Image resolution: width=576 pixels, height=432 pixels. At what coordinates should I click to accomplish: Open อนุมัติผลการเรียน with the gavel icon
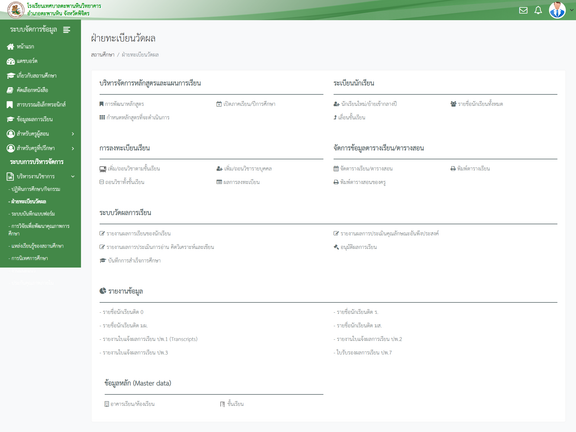(x=355, y=247)
